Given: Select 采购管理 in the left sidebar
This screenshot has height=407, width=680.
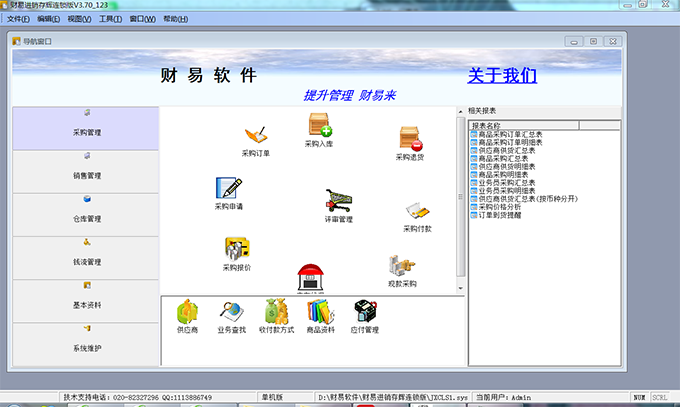Looking at the screenshot, I should pyautogui.click(x=86, y=128).
